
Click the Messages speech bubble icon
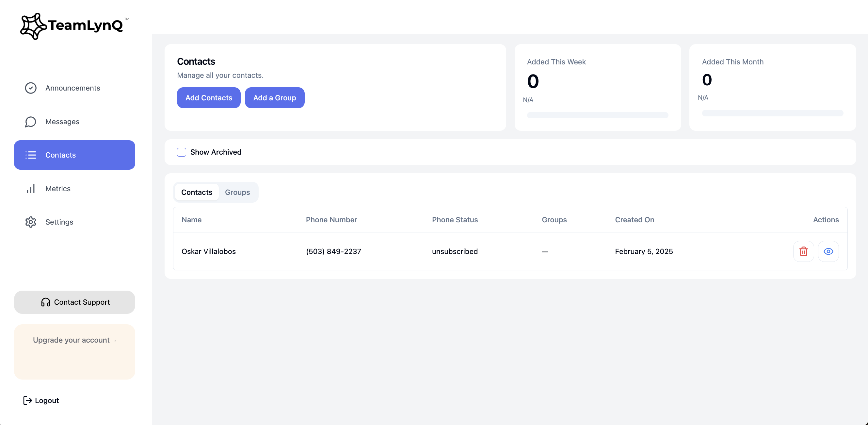pos(31,122)
